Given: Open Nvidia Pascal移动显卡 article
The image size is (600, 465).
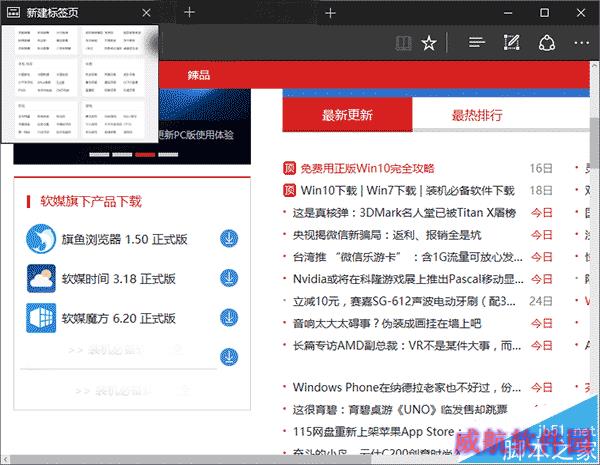Looking at the screenshot, I should [408, 279].
